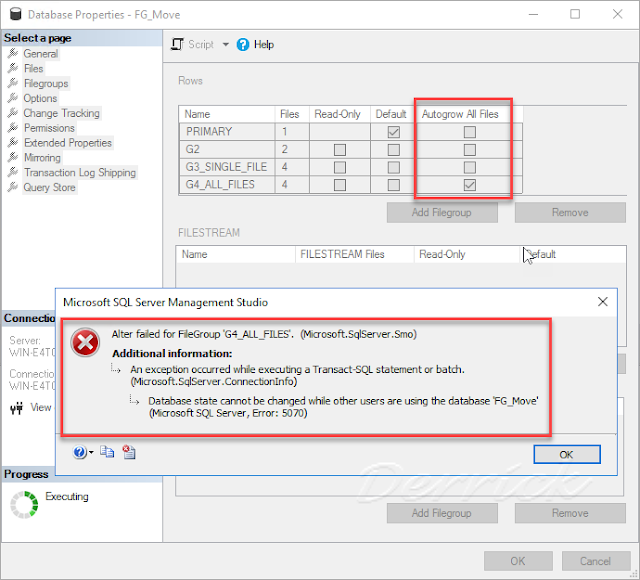Click the wrench icon beside Extended Properties
Viewport: 640px width, 580px height.
(x=13, y=142)
